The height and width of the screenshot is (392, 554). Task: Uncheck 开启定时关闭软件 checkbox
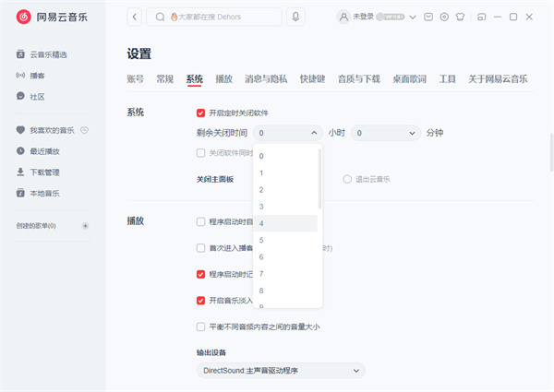[x=201, y=113]
